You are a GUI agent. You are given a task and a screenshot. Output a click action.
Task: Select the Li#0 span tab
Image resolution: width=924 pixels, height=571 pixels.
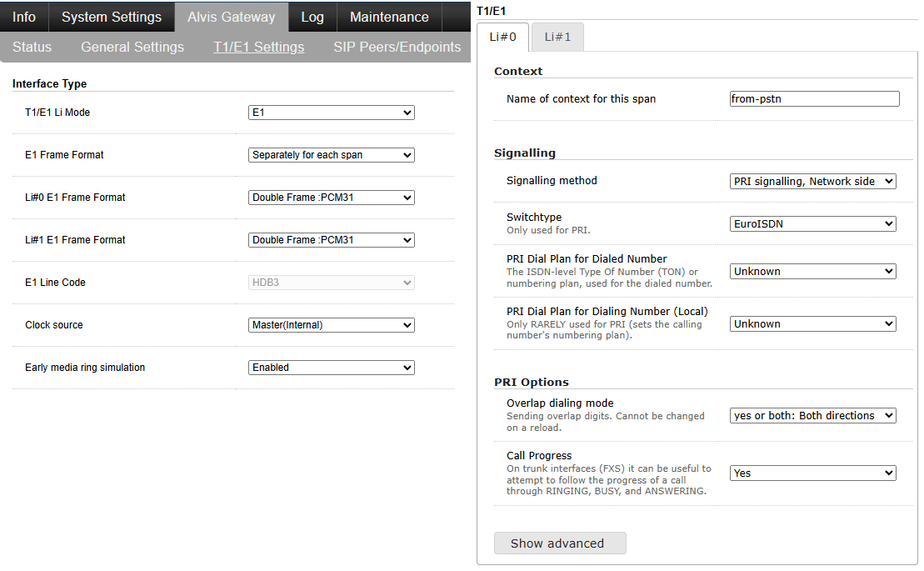502,37
